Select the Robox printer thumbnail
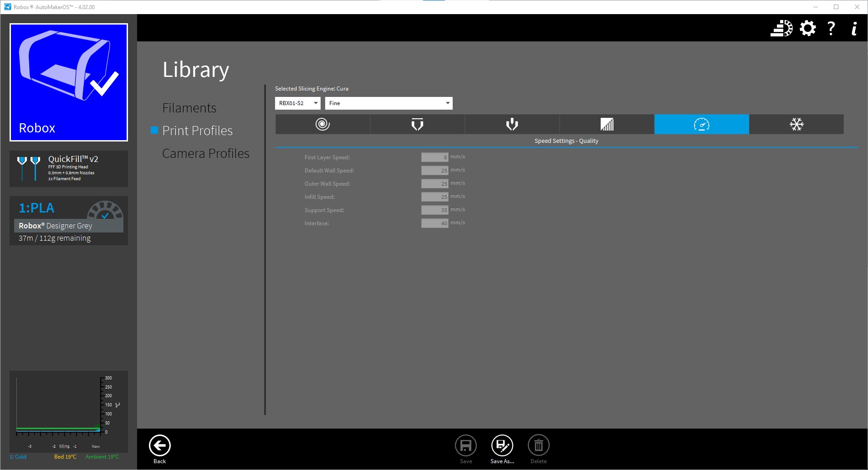Viewport: 868px width, 470px height. coord(69,82)
